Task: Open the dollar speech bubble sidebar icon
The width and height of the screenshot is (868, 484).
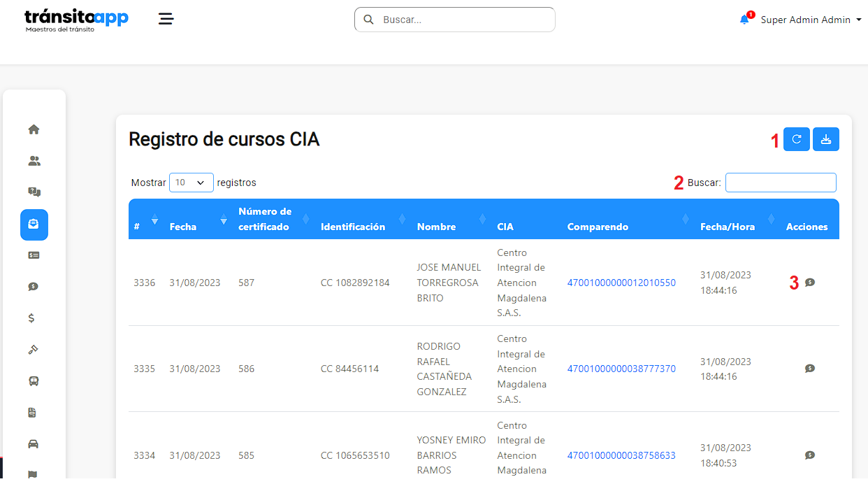Action: coord(34,287)
